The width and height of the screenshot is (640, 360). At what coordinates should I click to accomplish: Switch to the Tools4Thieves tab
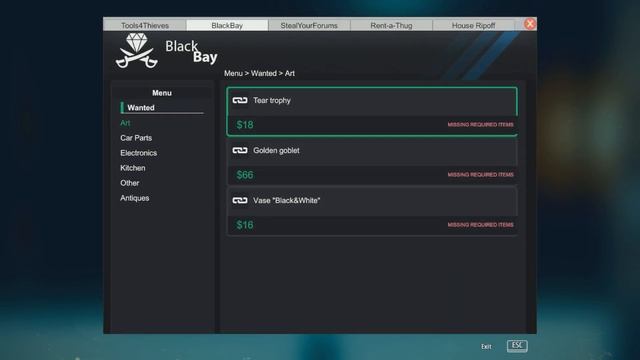click(145, 25)
